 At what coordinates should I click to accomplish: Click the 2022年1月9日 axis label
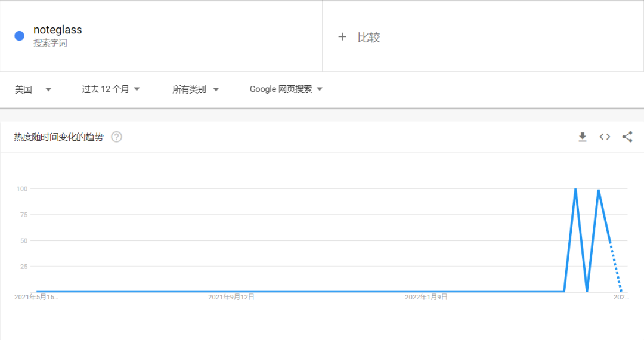tap(426, 297)
